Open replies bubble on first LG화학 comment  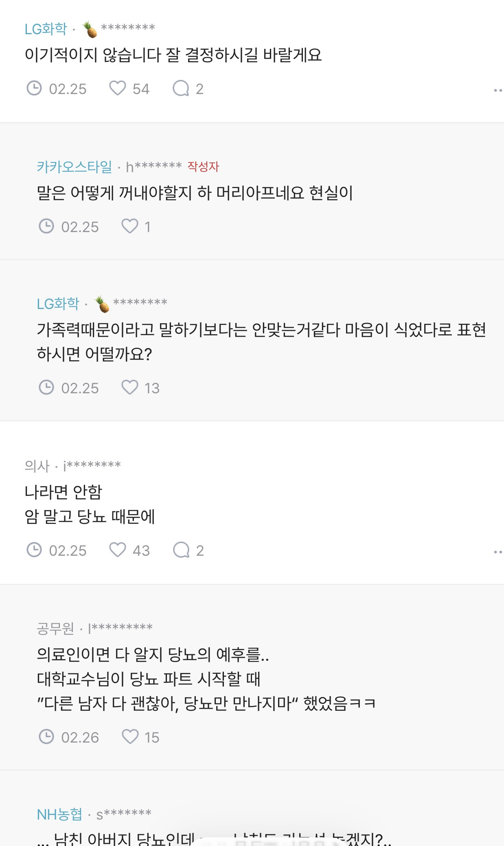pyautogui.click(x=181, y=88)
